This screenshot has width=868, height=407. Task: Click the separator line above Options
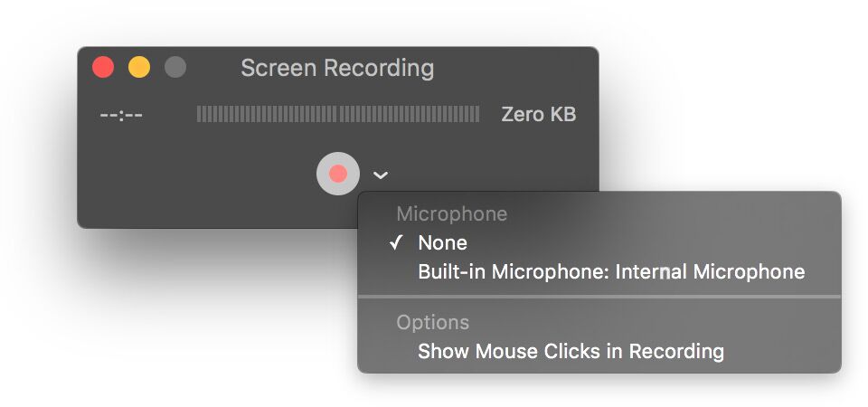599,296
